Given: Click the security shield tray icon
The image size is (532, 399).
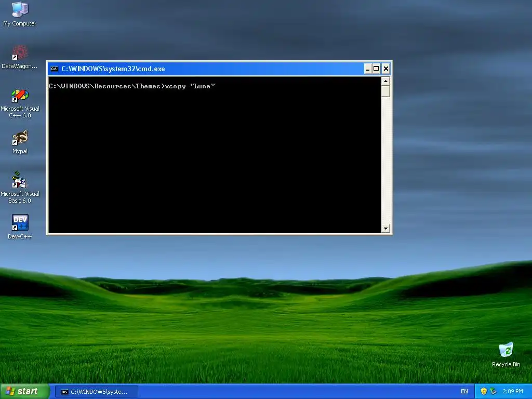Looking at the screenshot, I should pos(484,391).
